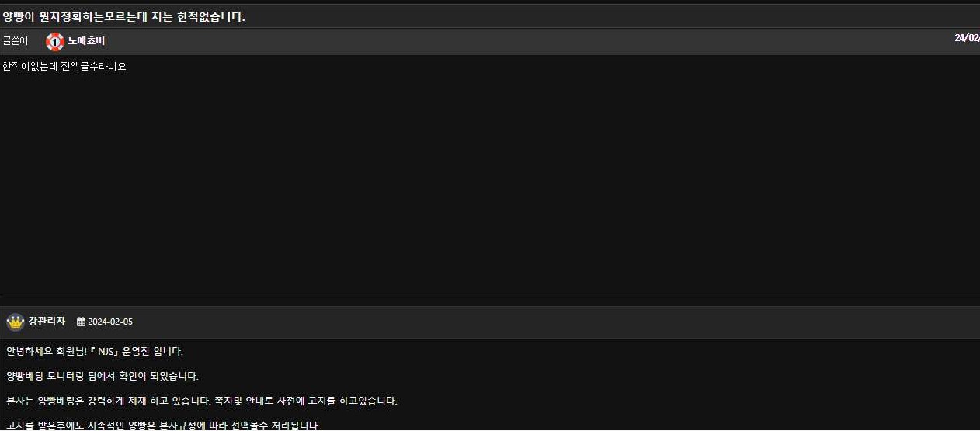Click the word 전액몰수 in the last comment line
The height and width of the screenshot is (431, 980).
coord(250,426)
